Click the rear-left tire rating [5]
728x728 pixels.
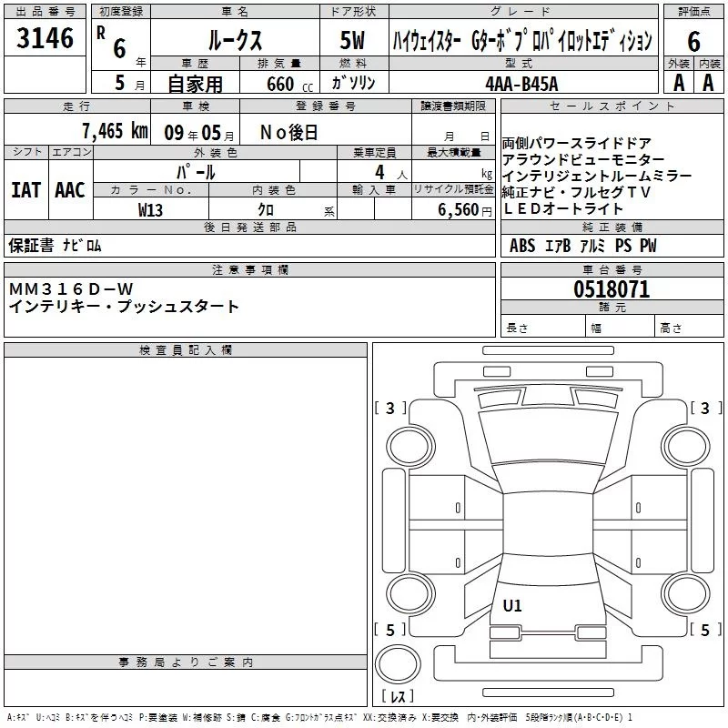click(390, 630)
